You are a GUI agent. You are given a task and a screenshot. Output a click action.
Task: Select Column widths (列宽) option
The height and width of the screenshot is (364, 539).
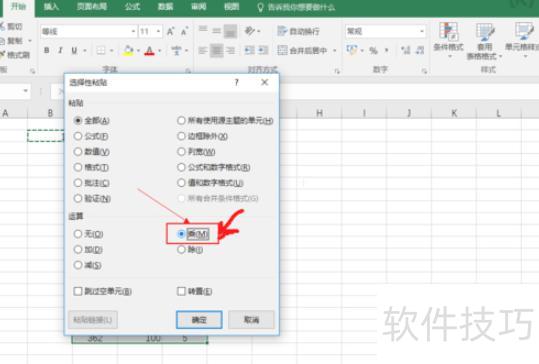pos(181,152)
